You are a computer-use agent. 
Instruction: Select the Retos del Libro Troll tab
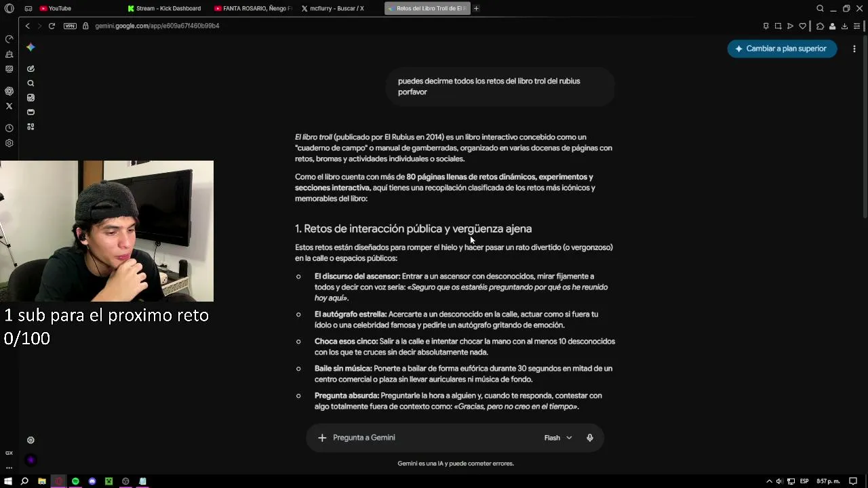coord(427,8)
